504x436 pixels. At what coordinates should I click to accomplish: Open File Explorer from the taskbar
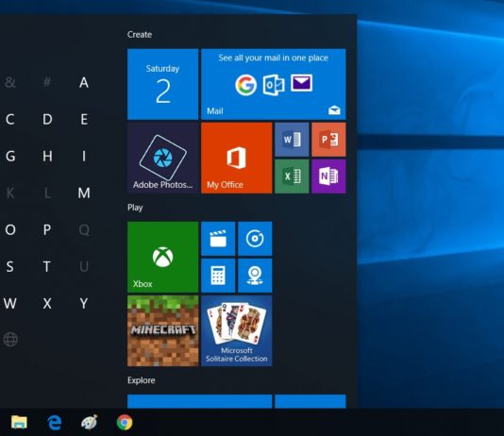click(x=19, y=422)
